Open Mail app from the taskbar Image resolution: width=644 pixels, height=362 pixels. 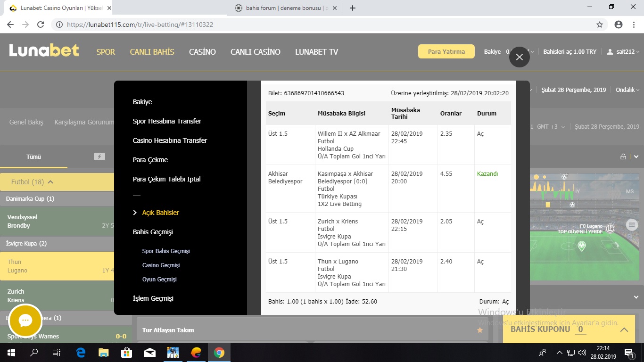coord(150,353)
